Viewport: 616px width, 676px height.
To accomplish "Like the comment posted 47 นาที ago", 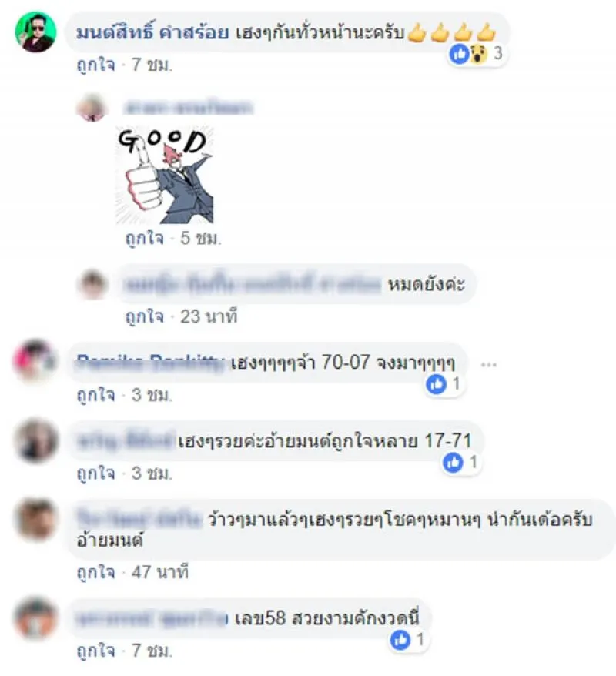I will 95,573.
